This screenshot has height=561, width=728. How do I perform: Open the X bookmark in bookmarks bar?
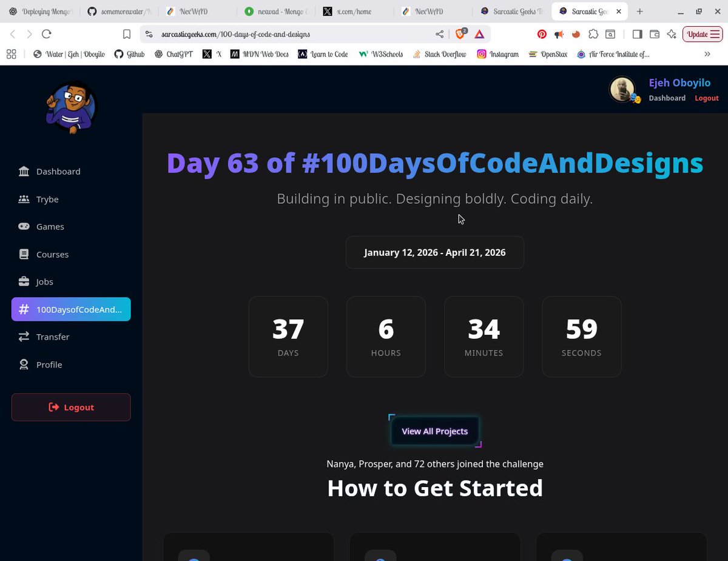point(212,54)
